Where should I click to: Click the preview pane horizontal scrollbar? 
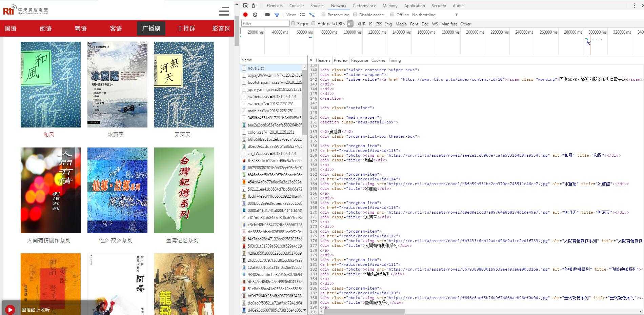[365, 311]
